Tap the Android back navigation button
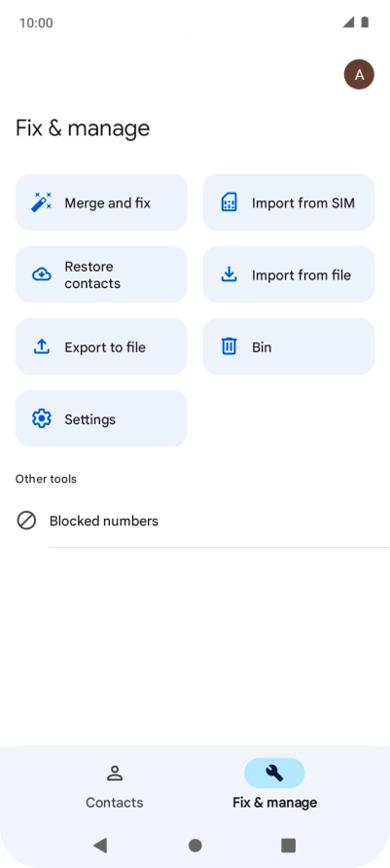Viewport: 390px width, 868px height. click(100, 845)
